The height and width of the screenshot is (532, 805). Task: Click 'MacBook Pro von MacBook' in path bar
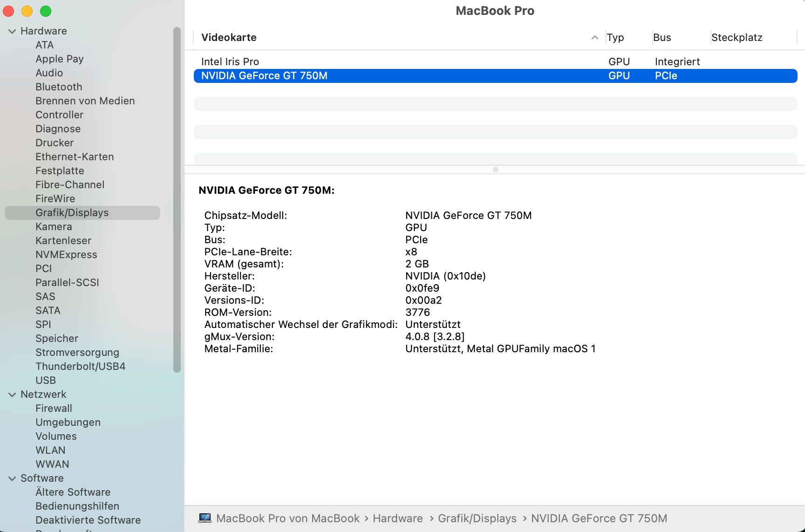(x=288, y=518)
